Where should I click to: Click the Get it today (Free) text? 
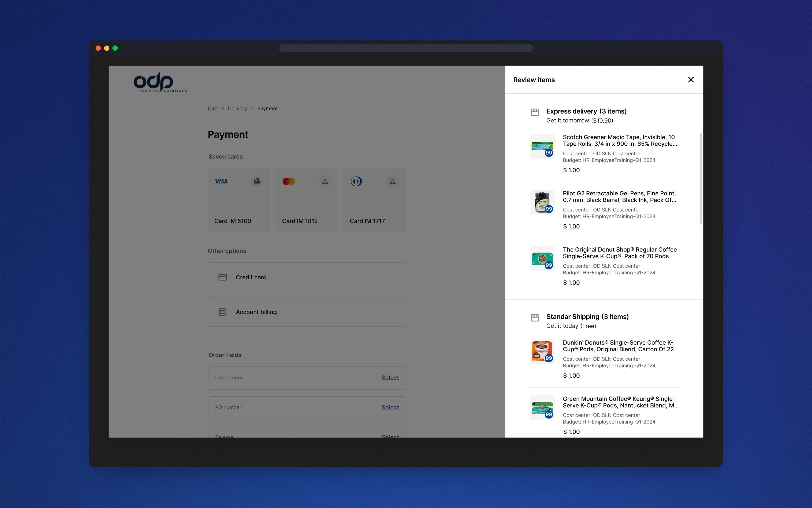point(571,326)
